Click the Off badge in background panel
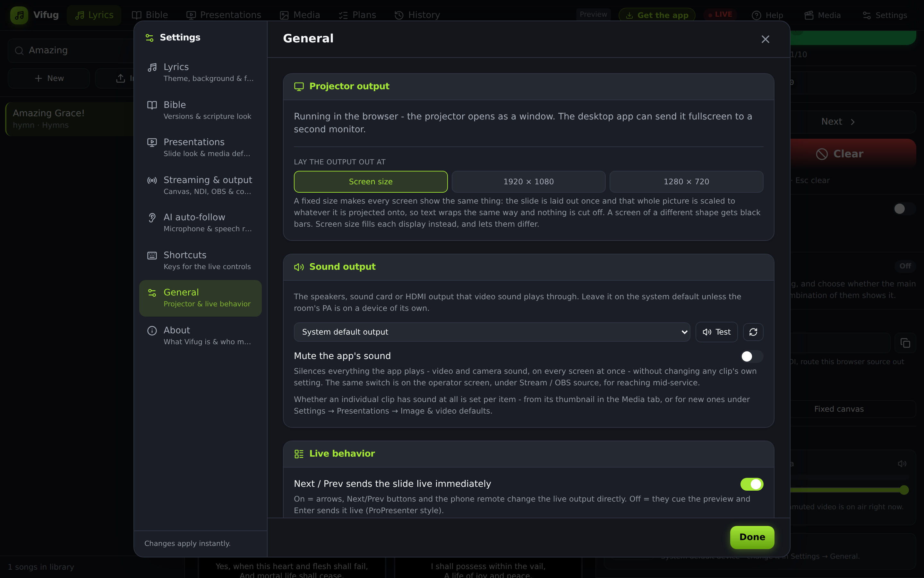Image resolution: width=924 pixels, height=578 pixels. [905, 266]
